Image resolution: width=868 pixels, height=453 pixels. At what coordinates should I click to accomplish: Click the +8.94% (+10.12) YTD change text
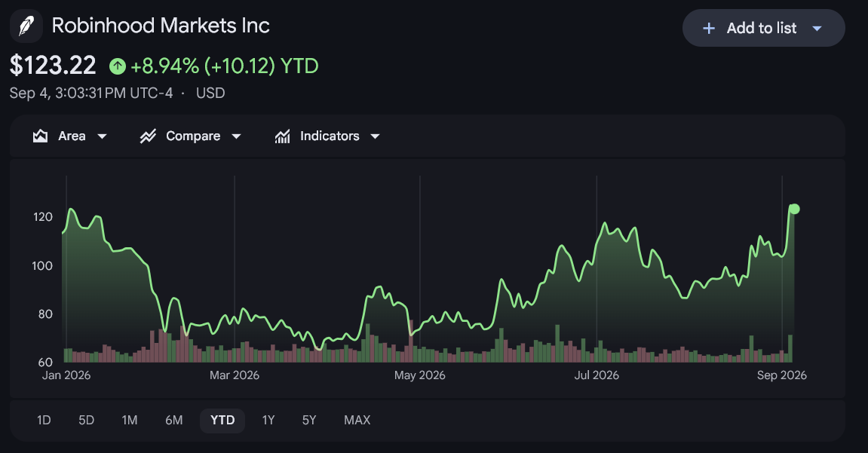[x=224, y=66]
